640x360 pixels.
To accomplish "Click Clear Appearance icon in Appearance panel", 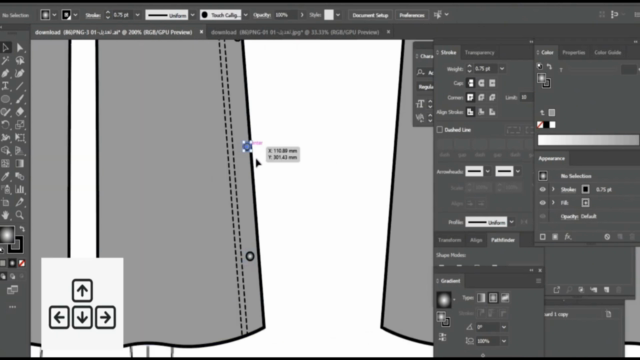I will pyautogui.click(x=607, y=237).
